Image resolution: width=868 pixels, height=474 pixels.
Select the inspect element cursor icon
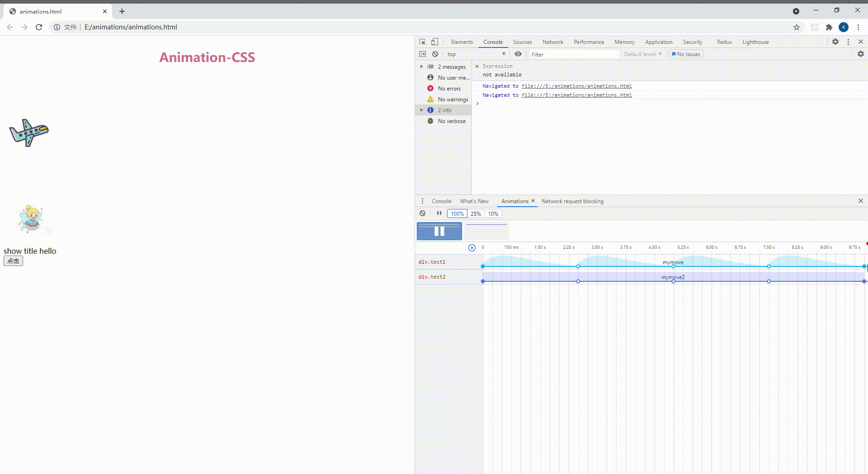pyautogui.click(x=423, y=42)
